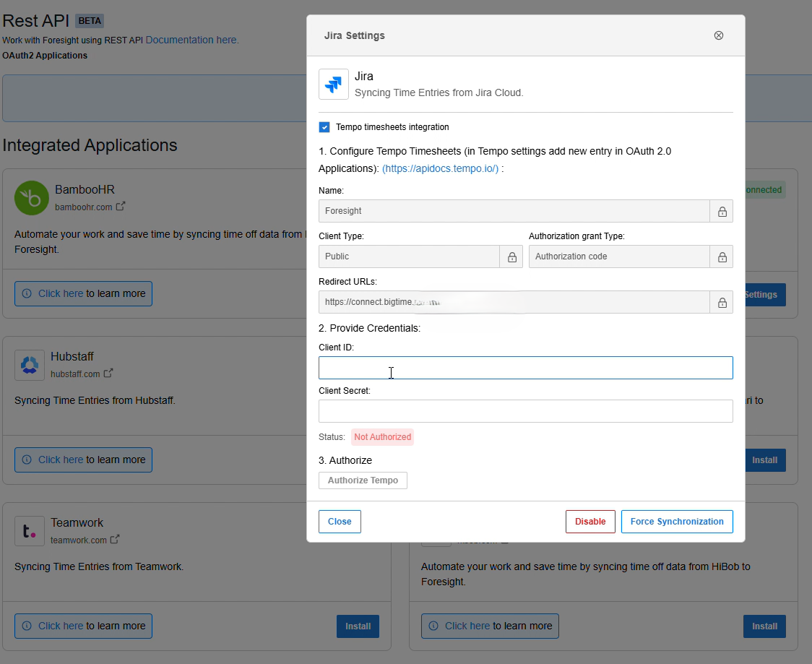Viewport: 812px width, 664px height.
Task: Click the info icon in the BambooHR learn more button
Action: (27, 293)
